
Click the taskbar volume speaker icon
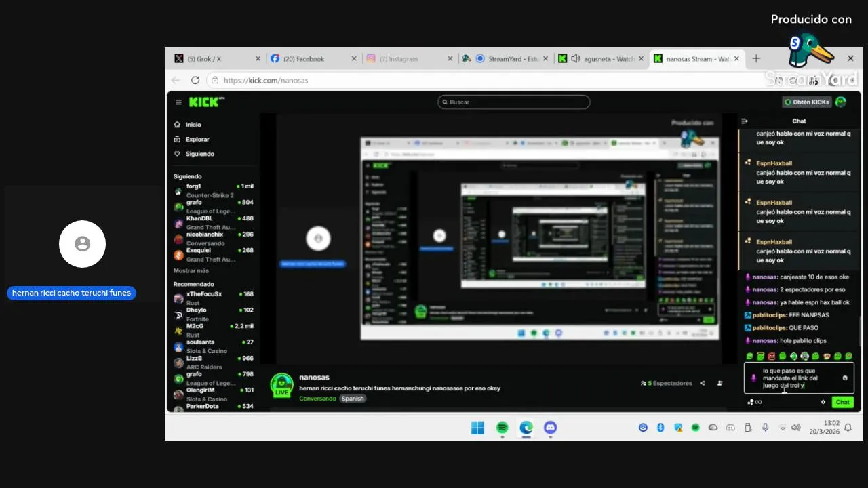click(796, 428)
